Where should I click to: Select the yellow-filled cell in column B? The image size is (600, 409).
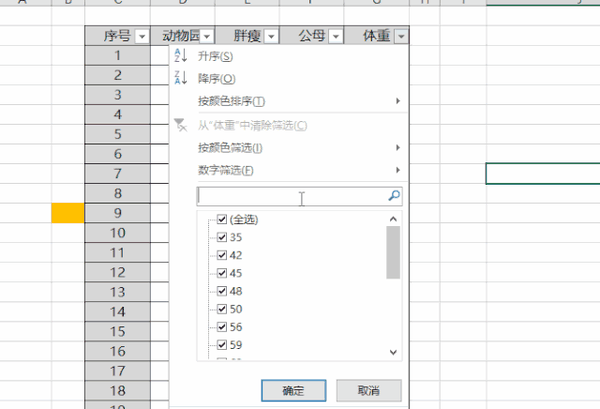coord(68,213)
